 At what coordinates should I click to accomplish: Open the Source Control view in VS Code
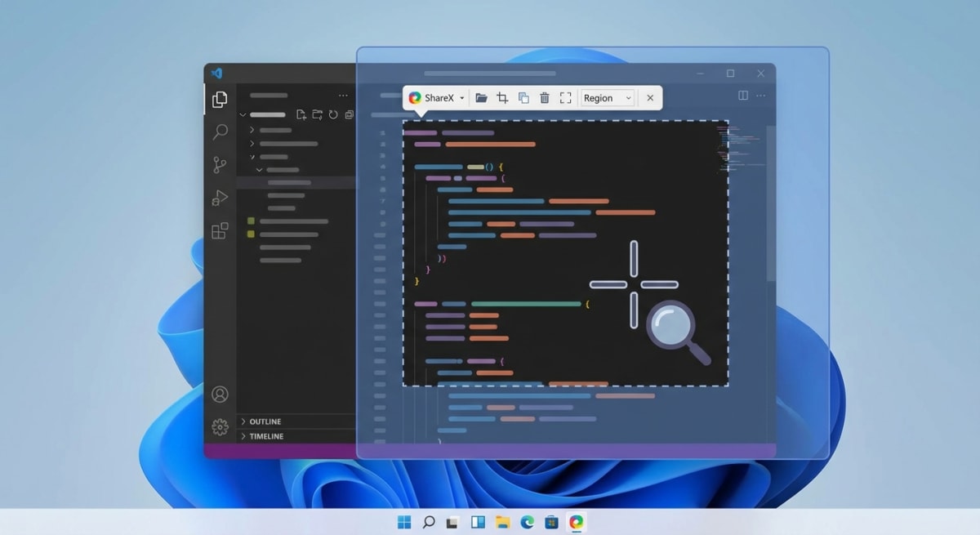click(218, 165)
